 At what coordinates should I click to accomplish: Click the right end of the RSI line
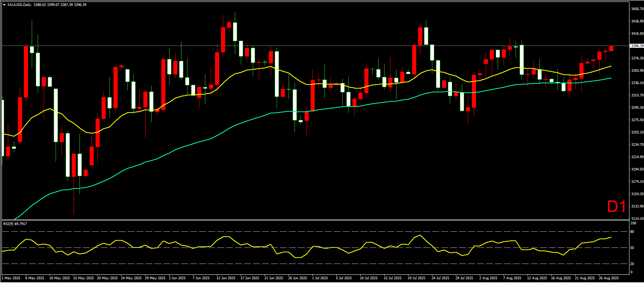[611, 237]
